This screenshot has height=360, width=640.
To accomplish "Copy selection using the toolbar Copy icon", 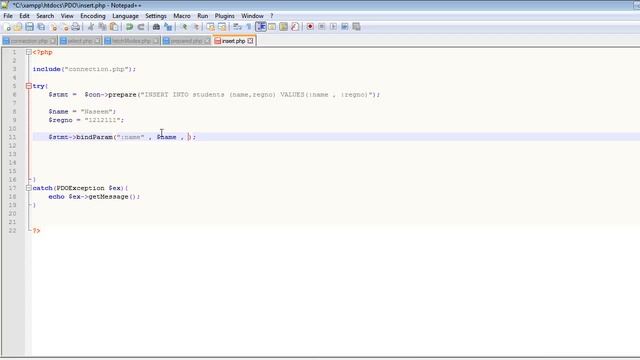I will (x=102, y=27).
